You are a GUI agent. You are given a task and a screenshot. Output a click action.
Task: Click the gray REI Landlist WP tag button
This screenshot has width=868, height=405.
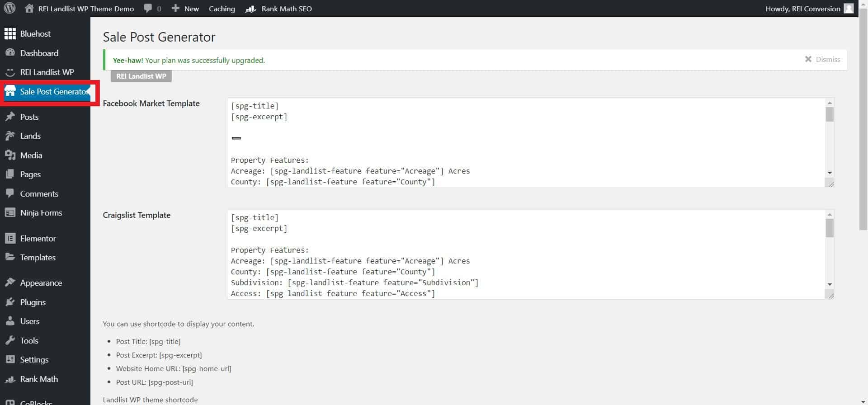point(141,76)
